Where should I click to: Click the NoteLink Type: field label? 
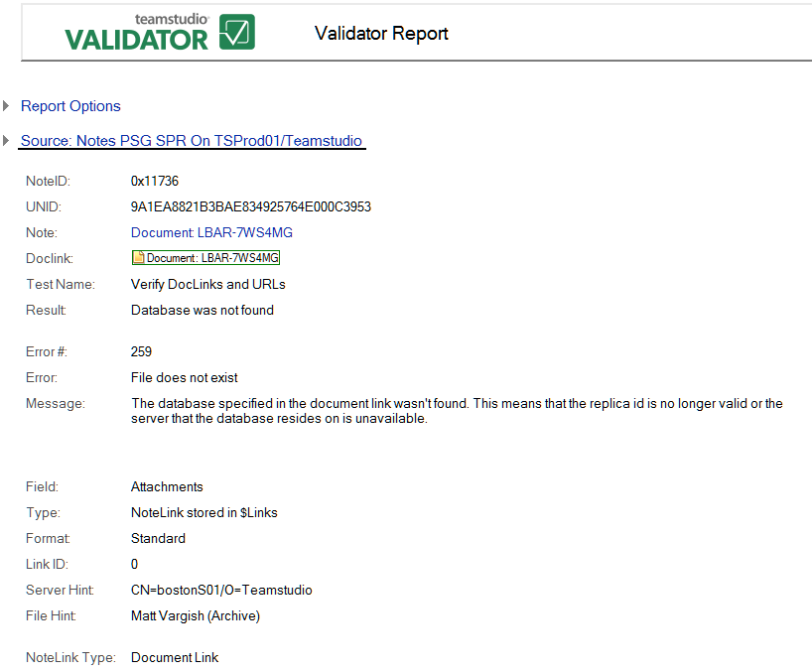70,657
